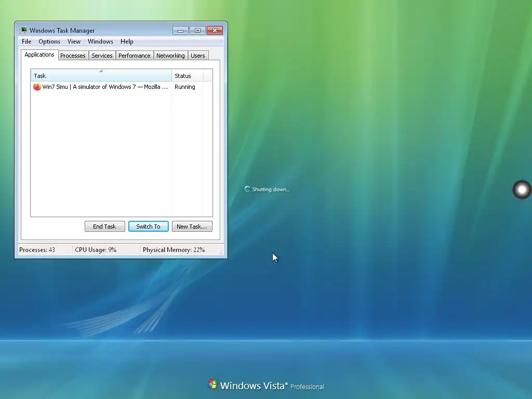Click the New Task... button
The height and width of the screenshot is (399, 532).
point(192,227)
